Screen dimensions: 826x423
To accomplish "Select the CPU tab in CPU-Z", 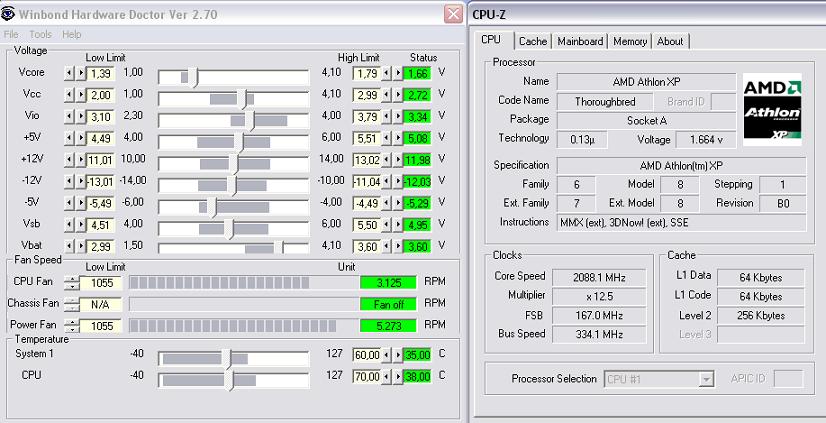I will coord(491,40).
